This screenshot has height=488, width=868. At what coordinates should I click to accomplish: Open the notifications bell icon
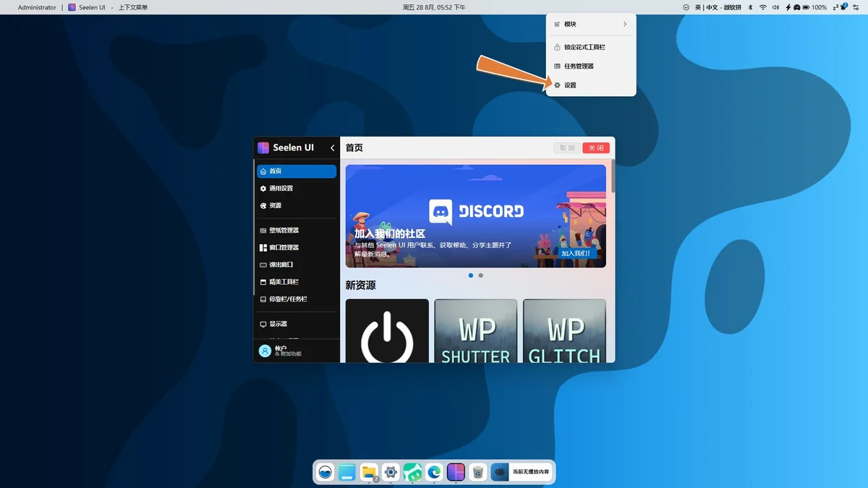click(843, 7)
